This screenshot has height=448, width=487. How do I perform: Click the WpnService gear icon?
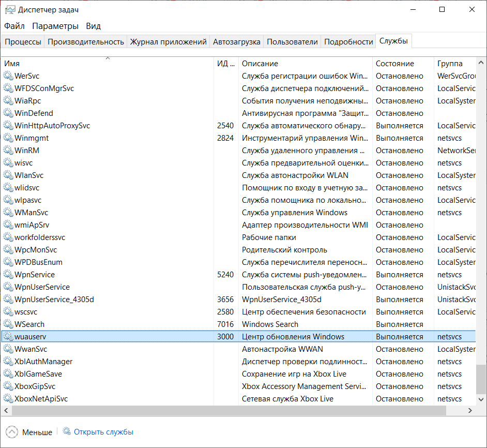tap(8, 275)
